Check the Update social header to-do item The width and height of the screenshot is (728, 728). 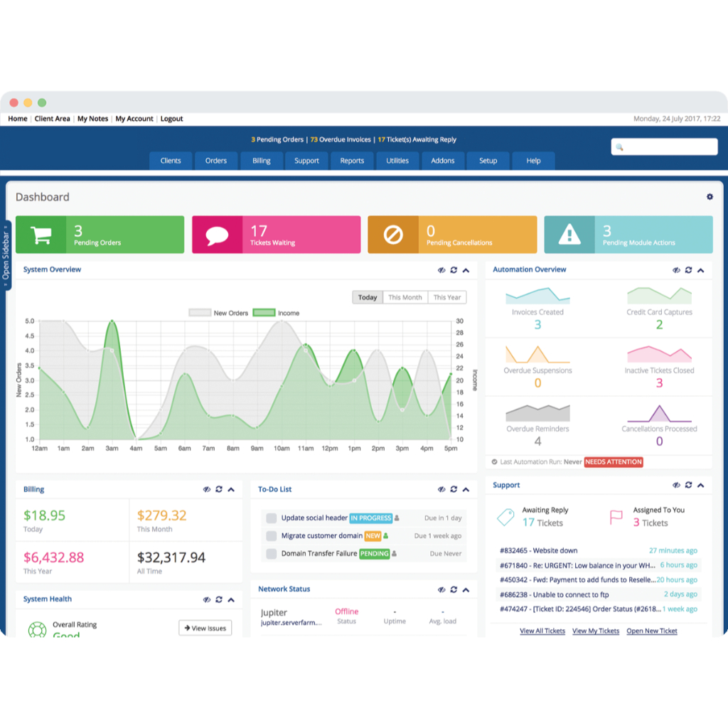click(x=270, y=518)
